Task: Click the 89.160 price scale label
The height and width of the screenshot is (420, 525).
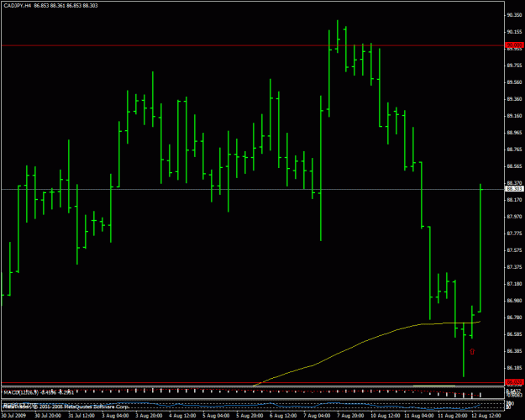Action: click(514, 116)
